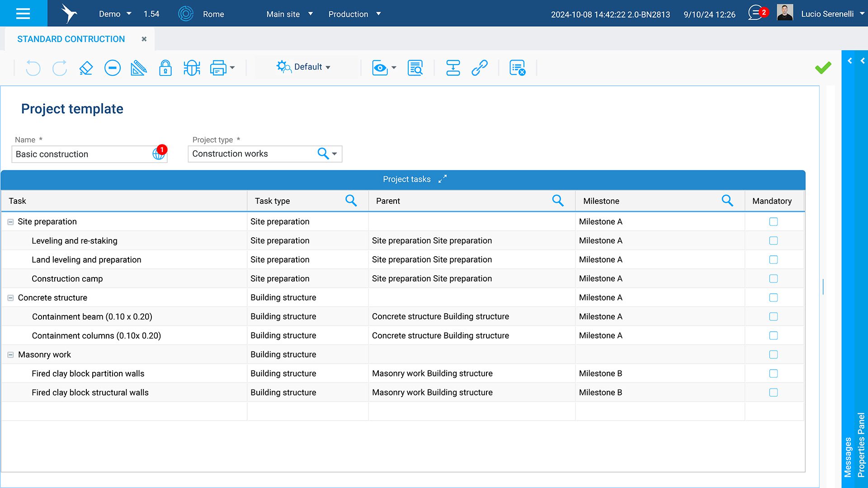Click the eraser icon in the toolbar
The width and height of the screenshot is (868, 488).
point(86,68)
